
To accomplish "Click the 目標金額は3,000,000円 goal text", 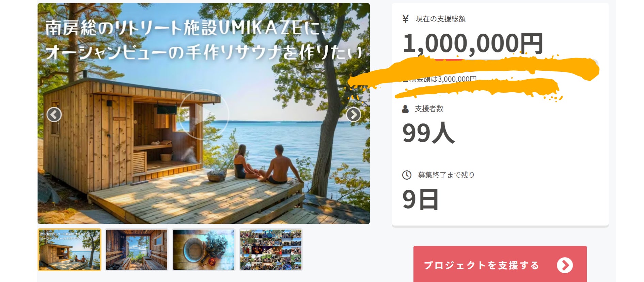I will [x=439, y=79].
